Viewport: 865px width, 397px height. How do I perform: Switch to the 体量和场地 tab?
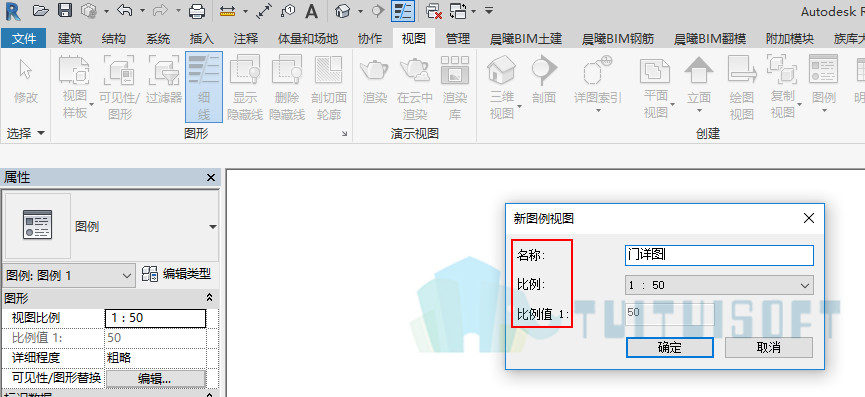(308, 38)
